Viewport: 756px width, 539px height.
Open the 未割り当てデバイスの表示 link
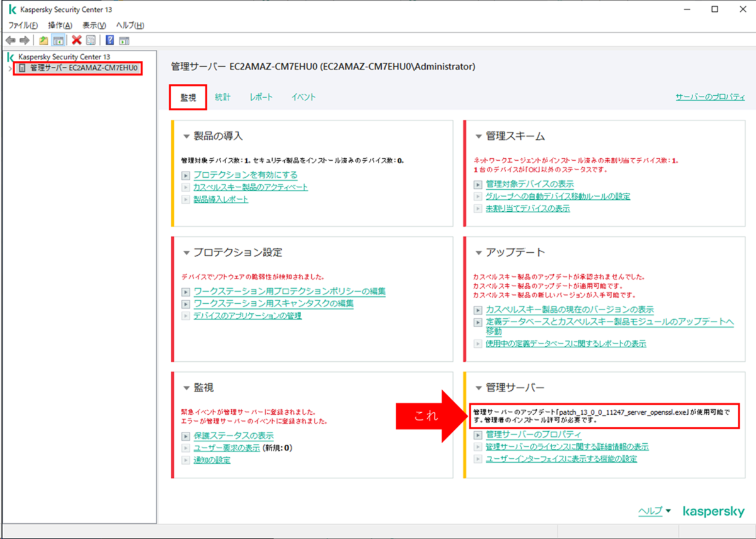[x=528, y=208]
